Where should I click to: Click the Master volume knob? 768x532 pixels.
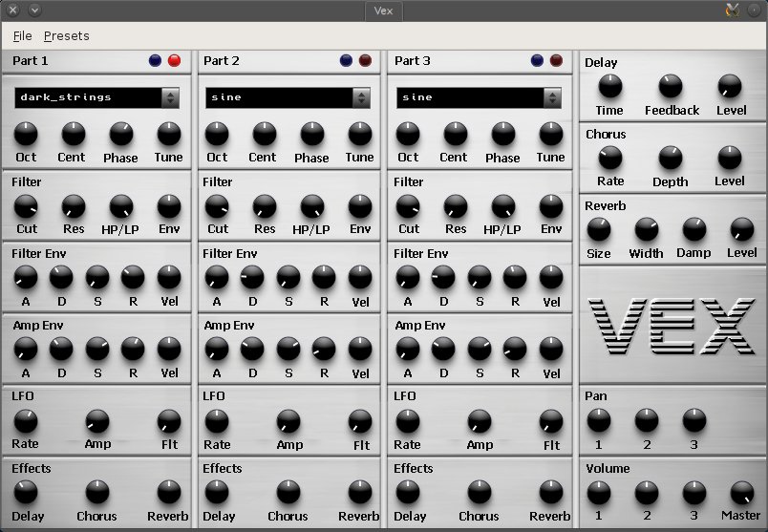pos(742,493)
